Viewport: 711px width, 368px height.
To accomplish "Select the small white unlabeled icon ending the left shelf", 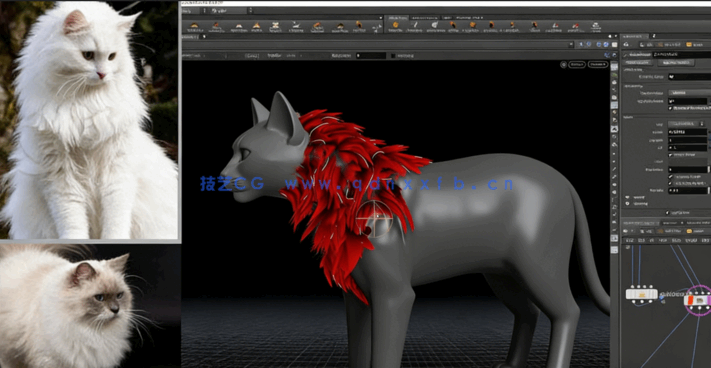I will [376, 27].
